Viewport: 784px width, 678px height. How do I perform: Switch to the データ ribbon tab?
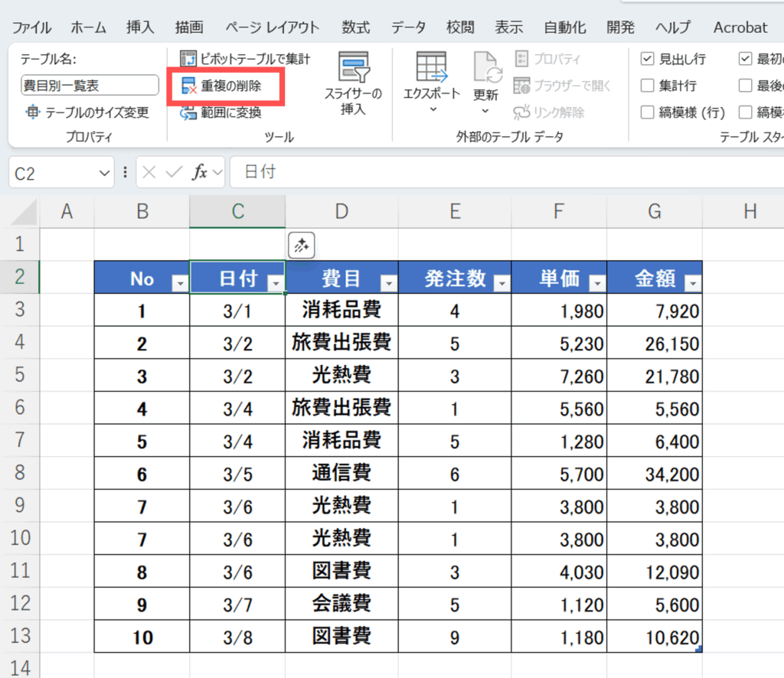tap(408, 28)
